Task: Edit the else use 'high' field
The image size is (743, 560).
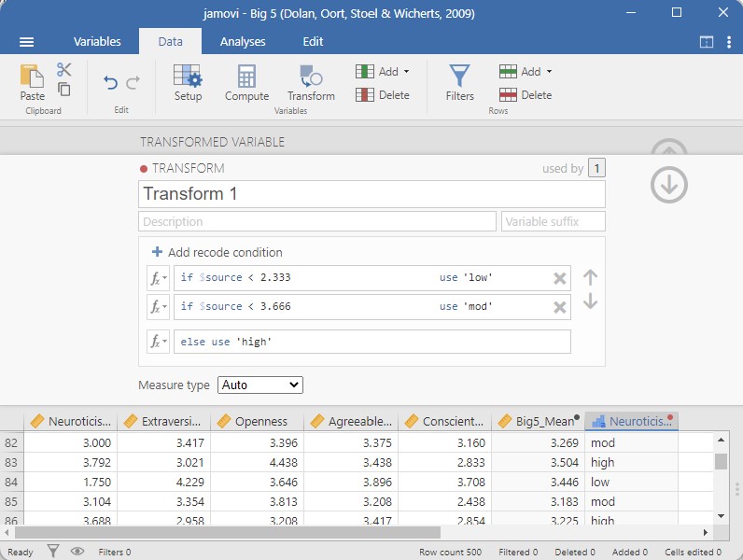Action: coord(372,342)
